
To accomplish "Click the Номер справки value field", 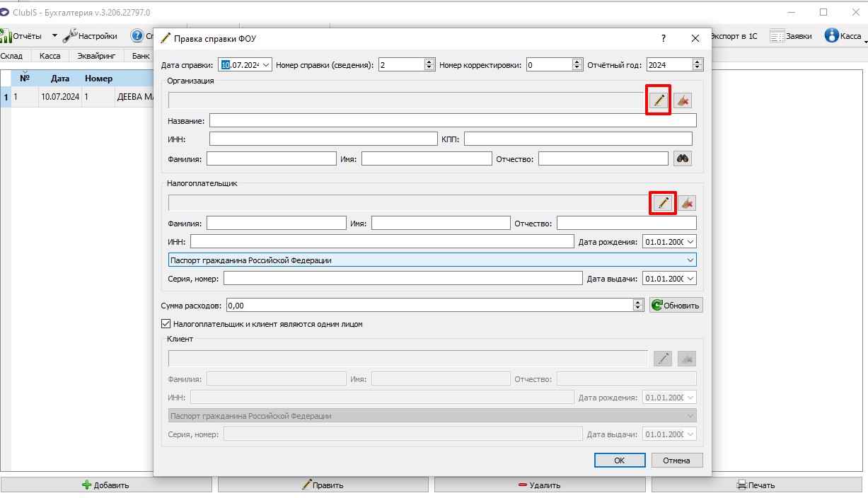I will coord(401,65).
